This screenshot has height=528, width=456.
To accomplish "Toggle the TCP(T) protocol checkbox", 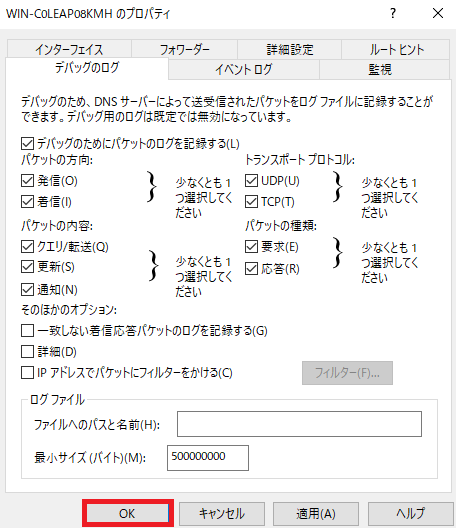I will [251, 202].
